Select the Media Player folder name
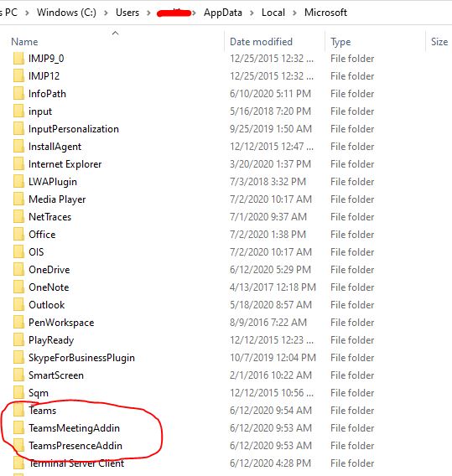 click(x=57, y=199)
